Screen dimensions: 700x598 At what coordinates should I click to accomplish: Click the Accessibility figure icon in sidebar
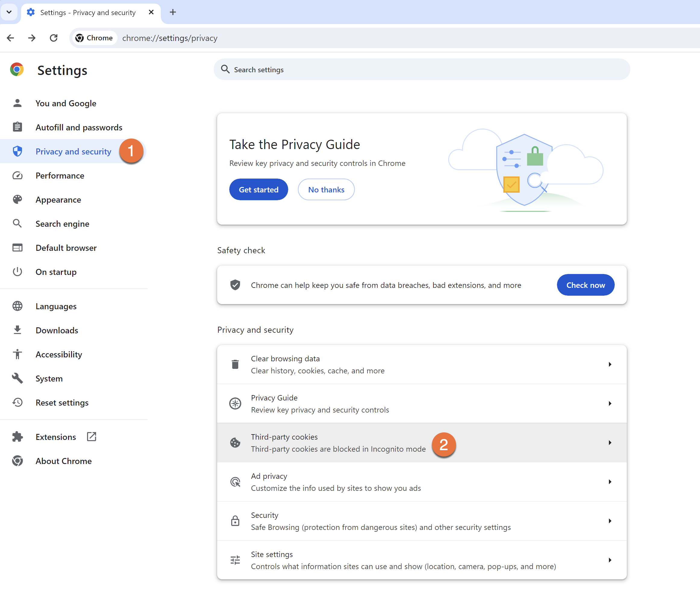17,354
